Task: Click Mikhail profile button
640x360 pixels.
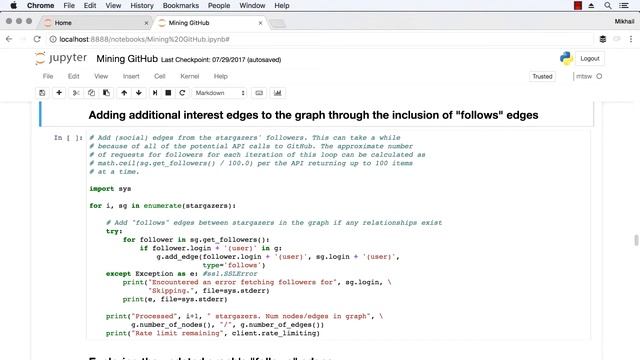Action: point(624,21)
